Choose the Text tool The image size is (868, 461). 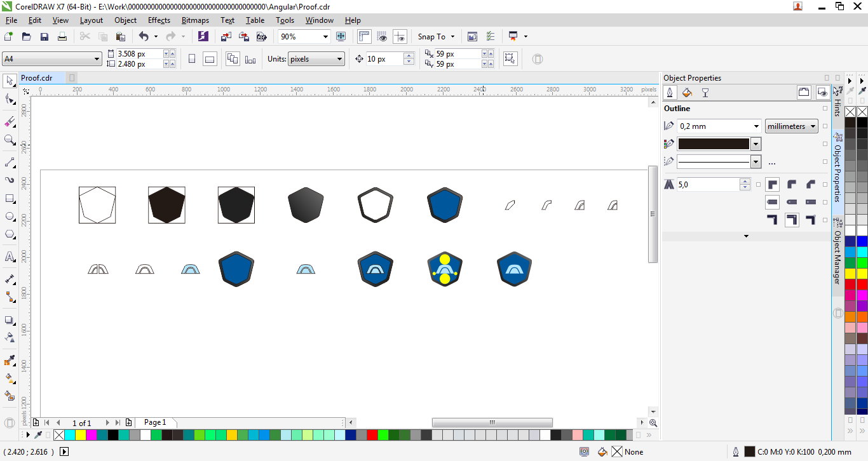click(10, 257)
